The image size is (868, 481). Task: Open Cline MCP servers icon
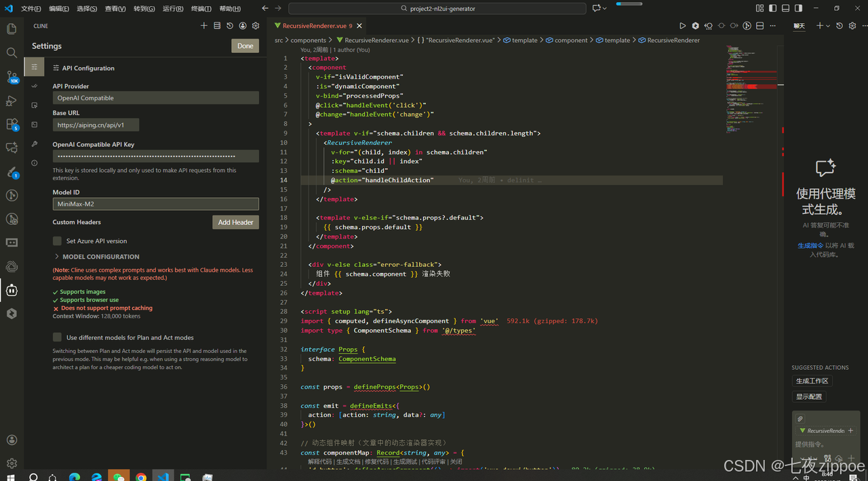click(217, 26)
